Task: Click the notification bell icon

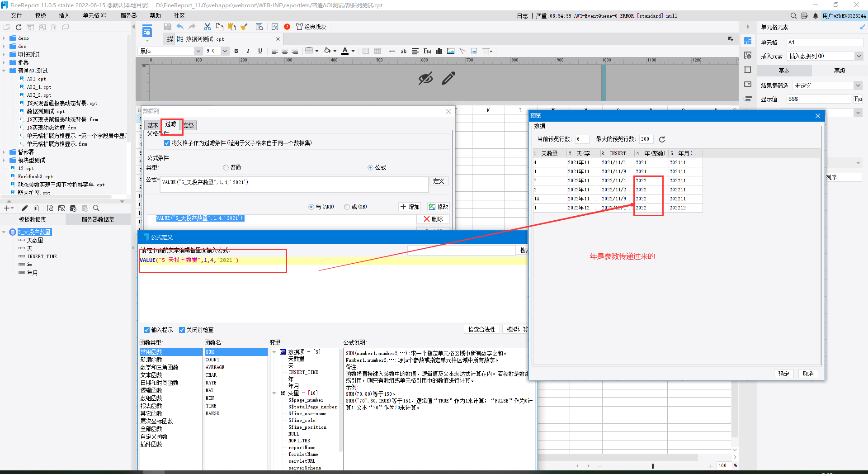Action: tap(816, 16)
